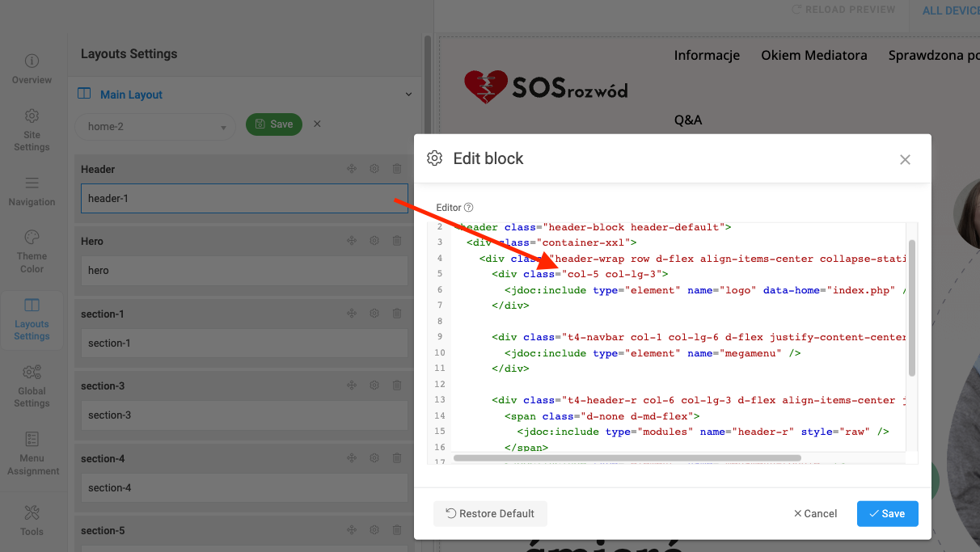Click Restore Default button

click(490, 513)
